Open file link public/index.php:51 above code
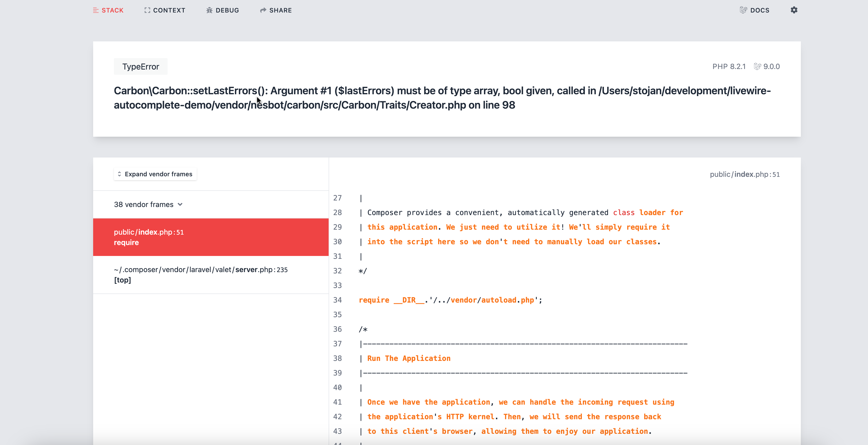This screenshot has height=445, width=868. click(x=744, y=174)
